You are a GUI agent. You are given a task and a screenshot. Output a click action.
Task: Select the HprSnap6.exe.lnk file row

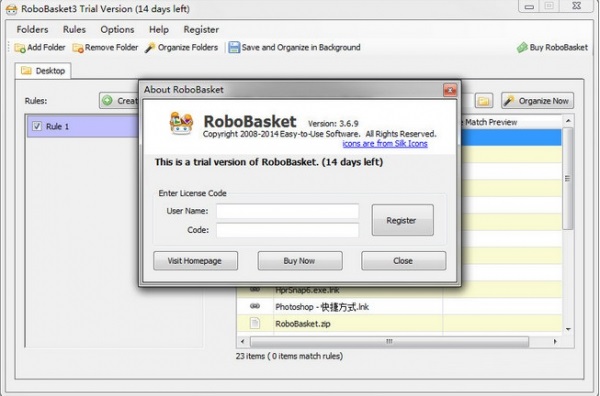(x=399, y=291)
